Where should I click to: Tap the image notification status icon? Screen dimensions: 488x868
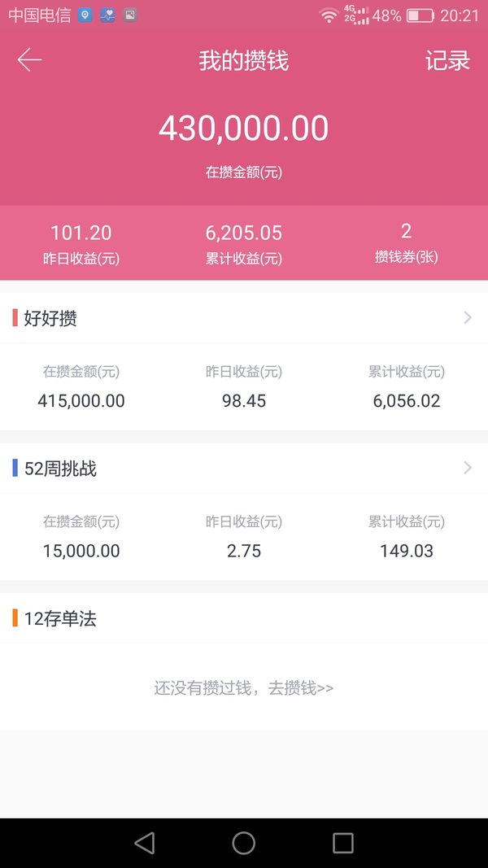click(x=130, y=15)
